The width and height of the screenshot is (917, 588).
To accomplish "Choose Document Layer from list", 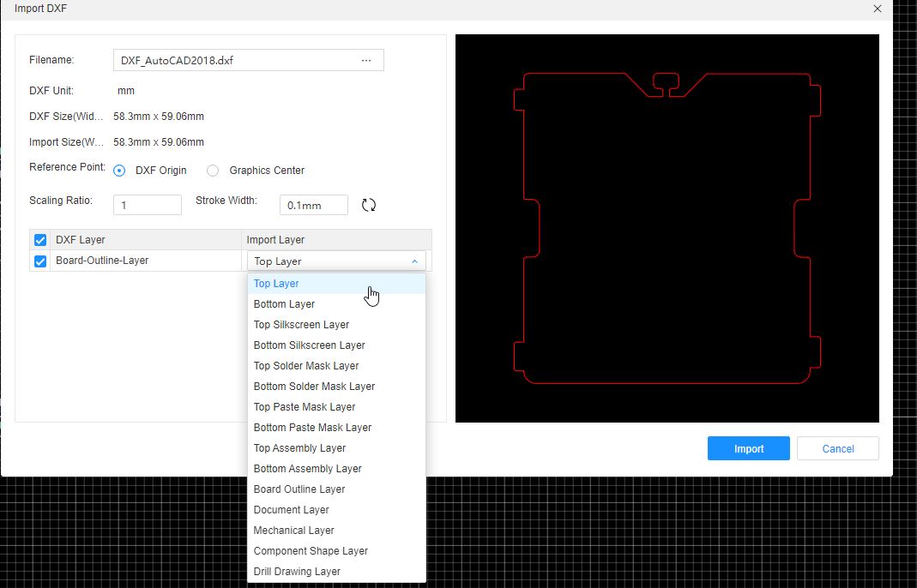I will 291,510.
